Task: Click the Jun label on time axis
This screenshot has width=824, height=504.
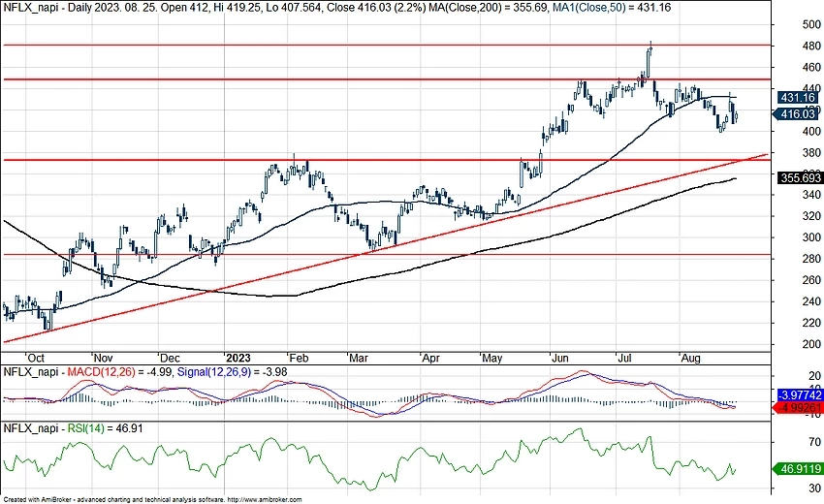Action: (560, 359)
